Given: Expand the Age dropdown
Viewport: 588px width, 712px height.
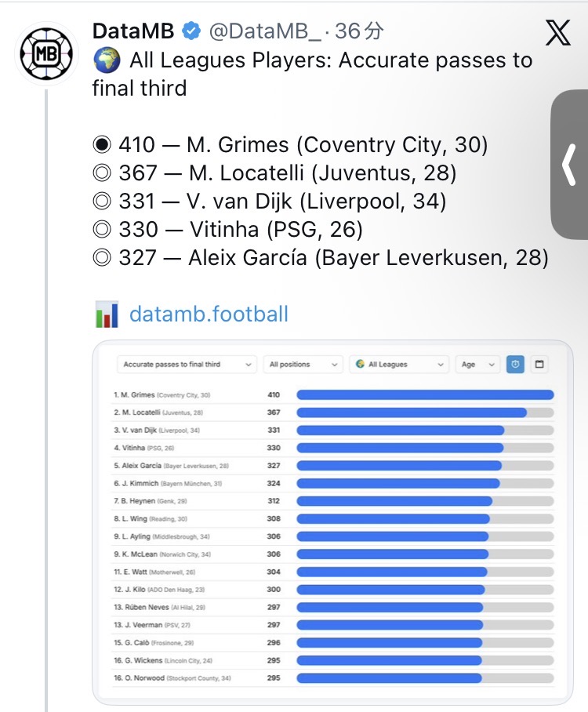Looking at the screenshot, I should 477,365.
